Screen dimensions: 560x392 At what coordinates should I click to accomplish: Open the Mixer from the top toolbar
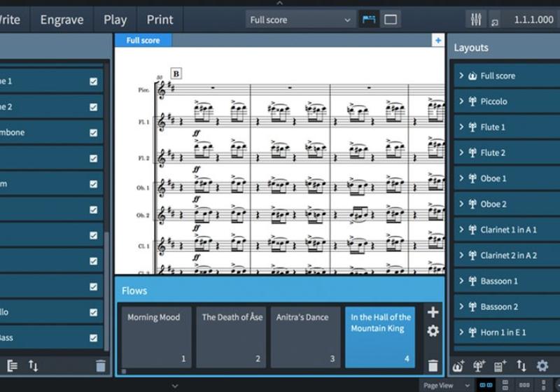point(476,20)
